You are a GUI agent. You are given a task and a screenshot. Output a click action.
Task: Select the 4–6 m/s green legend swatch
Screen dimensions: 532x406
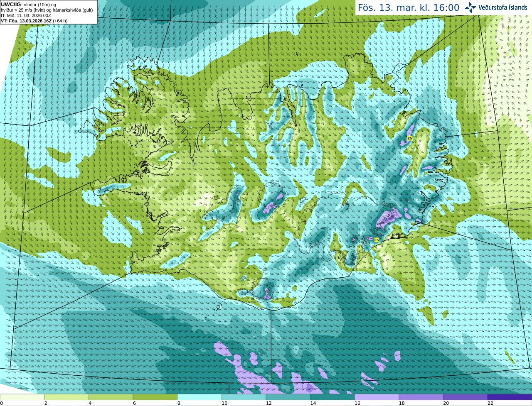[111, 397]
